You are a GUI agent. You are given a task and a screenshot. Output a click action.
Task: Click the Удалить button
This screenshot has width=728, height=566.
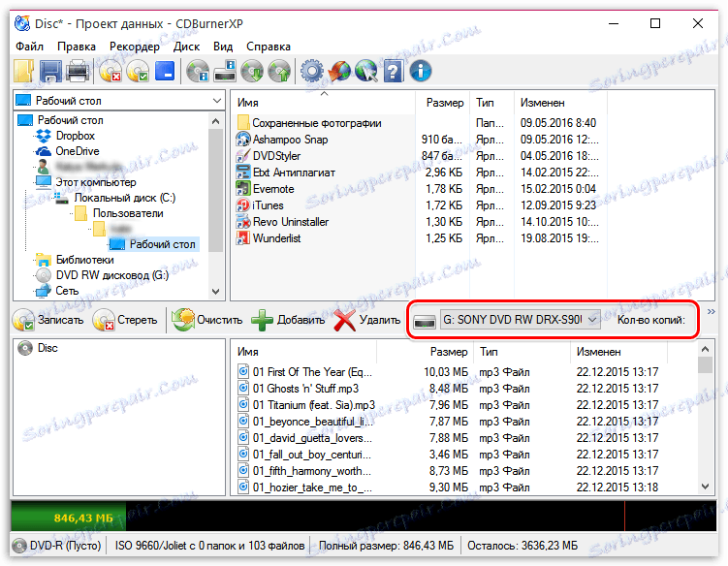click(x=367, y=320)
